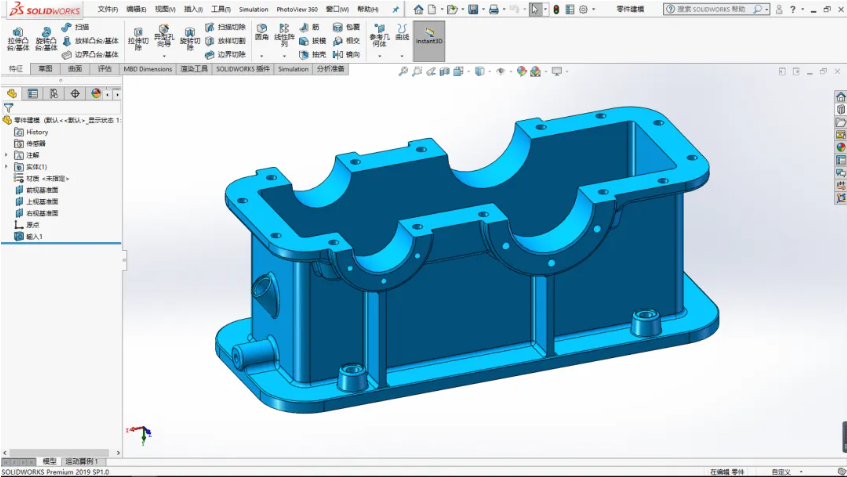Pick the 抽壳 shell tool
This screenshot has height=477, width=847.
(x=313, y=55)
